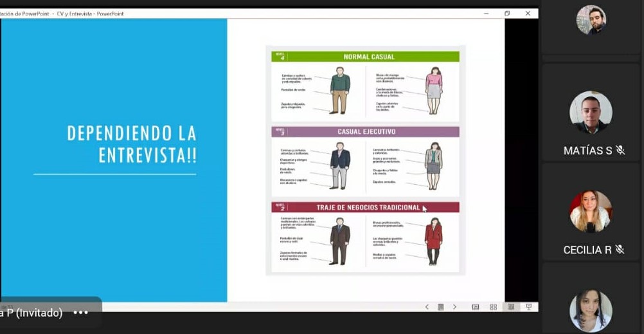Open more options next to Invitado name
Screen dimensions: 644x334
[80, 313]
